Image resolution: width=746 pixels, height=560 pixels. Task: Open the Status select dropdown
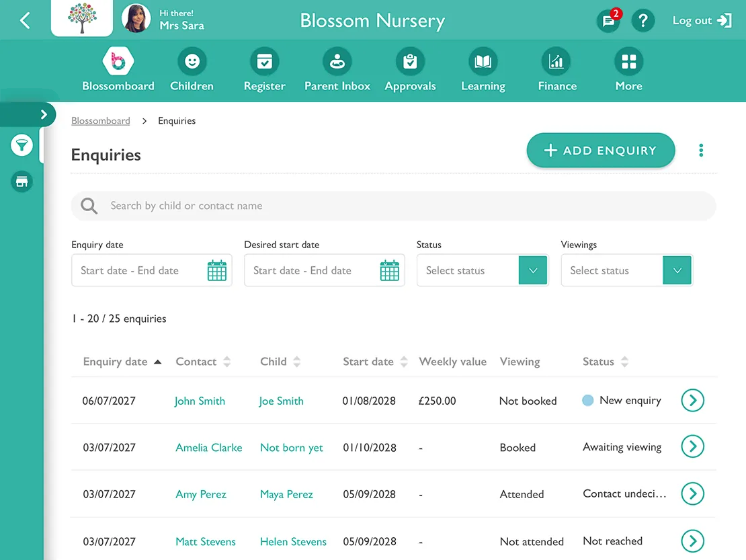pos(533,270)
